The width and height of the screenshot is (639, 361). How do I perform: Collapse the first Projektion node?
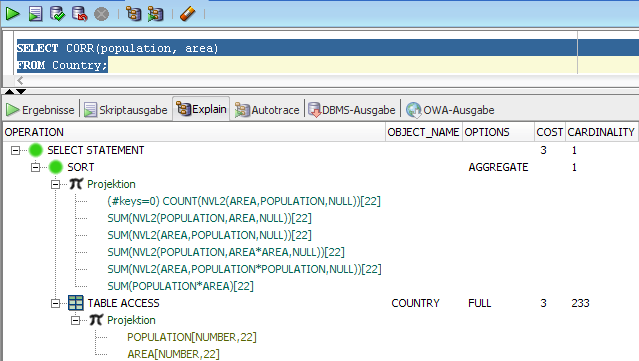click(55, 185)
